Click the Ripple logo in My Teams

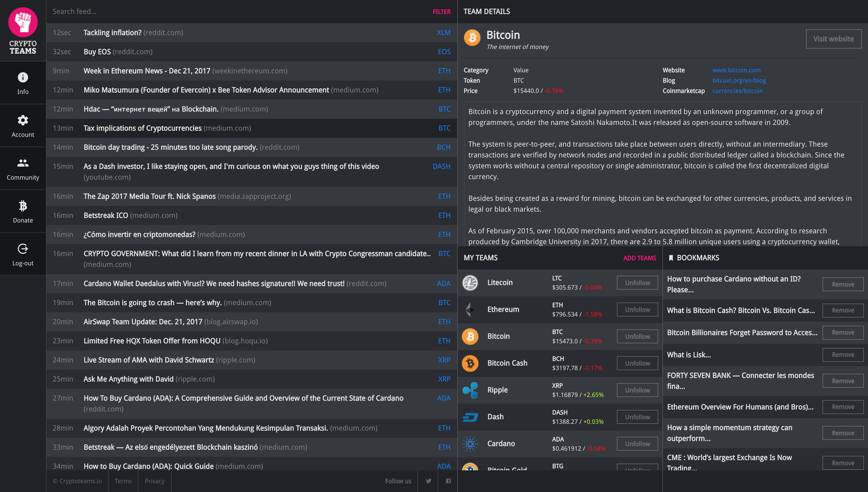pyautogui.click(x=470, y=390)
